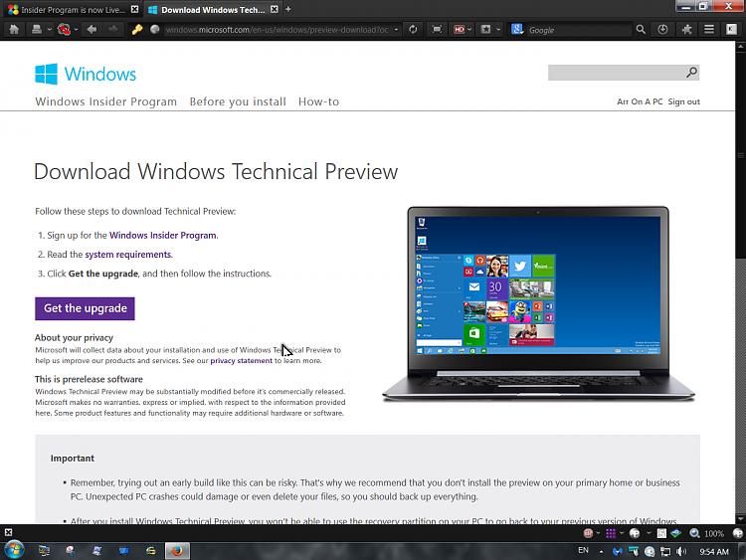Open the privacy statement link
Viewport: 746px width, 560px height.
242,361
